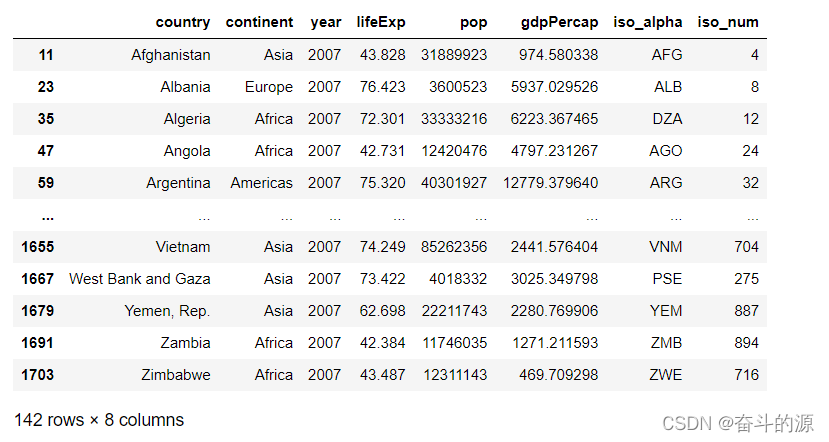This screenshot has width=829, height=442.
Task: Click the Argentina row's Americas cell
Action: point(262,183)
